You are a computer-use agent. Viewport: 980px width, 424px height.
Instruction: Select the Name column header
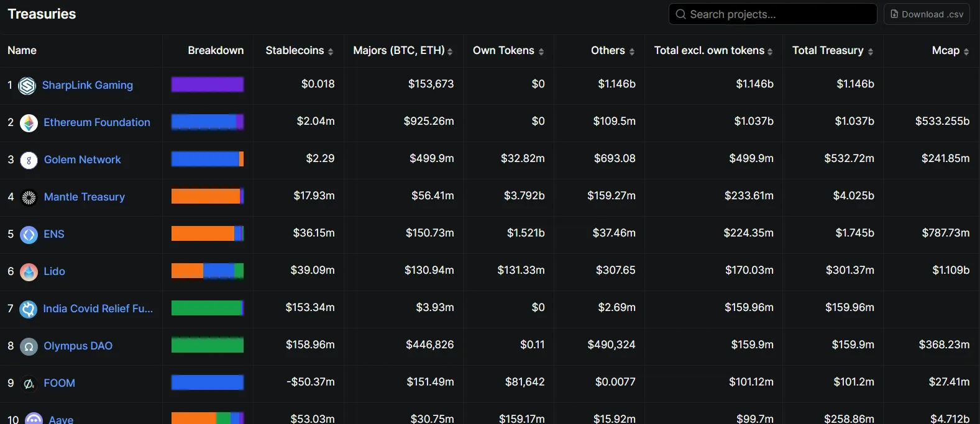coord(22,51)
